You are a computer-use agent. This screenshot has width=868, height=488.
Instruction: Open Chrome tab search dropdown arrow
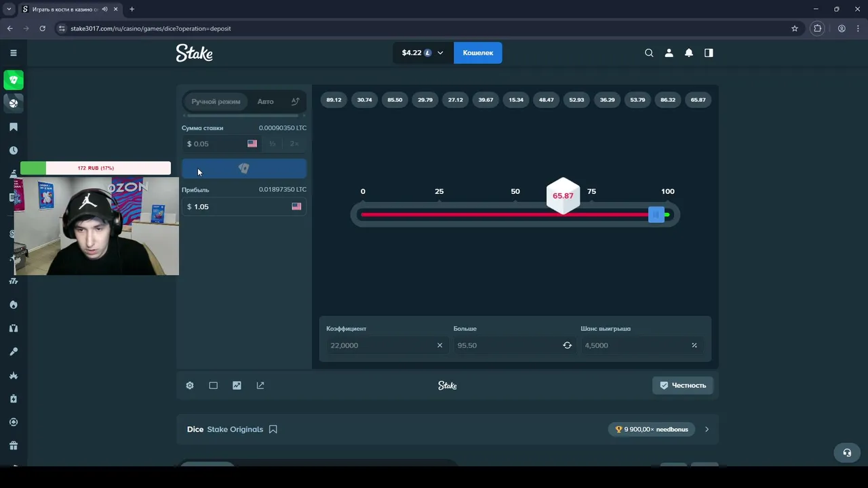click(9, 9)
